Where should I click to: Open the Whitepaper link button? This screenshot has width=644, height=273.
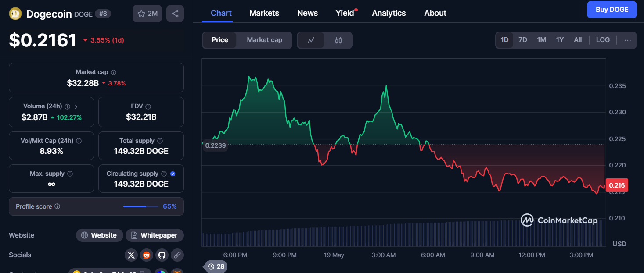155,235
